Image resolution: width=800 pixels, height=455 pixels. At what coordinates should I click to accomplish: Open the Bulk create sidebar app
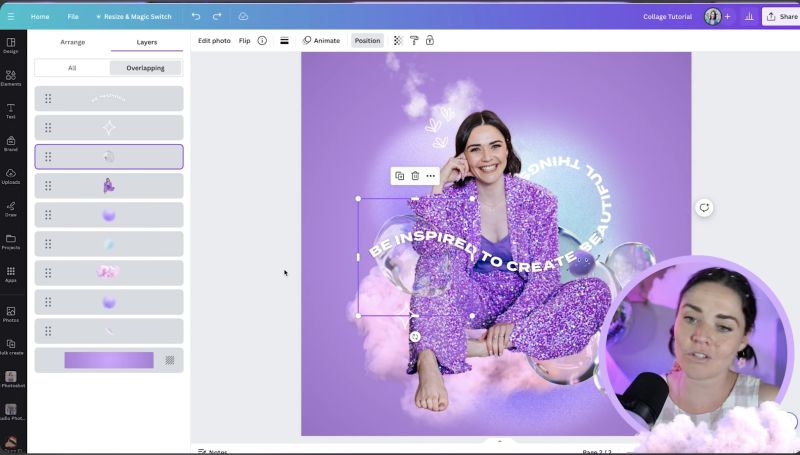click(11, 347)
